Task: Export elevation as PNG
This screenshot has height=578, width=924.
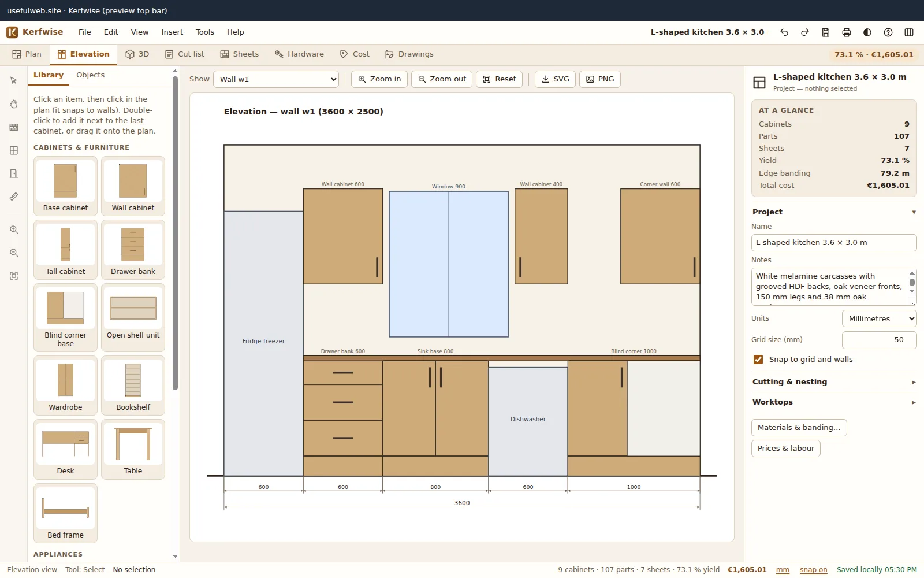Action: (x=600, y=79)
